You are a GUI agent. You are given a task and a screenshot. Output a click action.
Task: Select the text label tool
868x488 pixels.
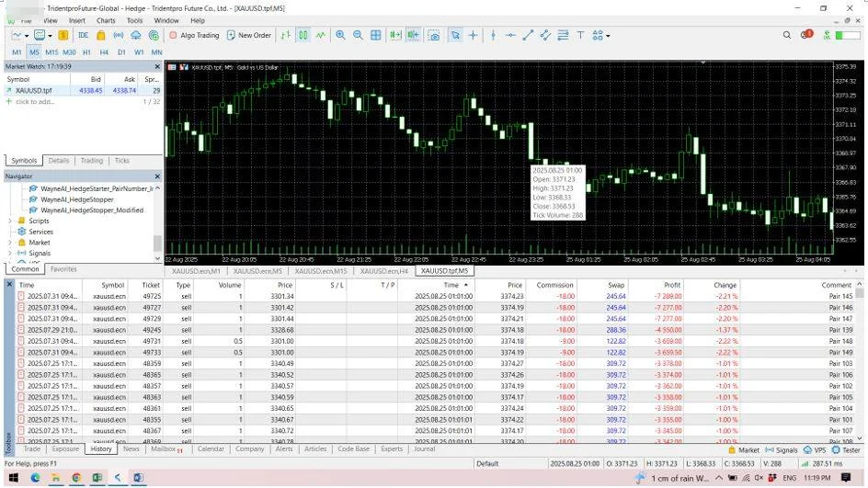580,35
